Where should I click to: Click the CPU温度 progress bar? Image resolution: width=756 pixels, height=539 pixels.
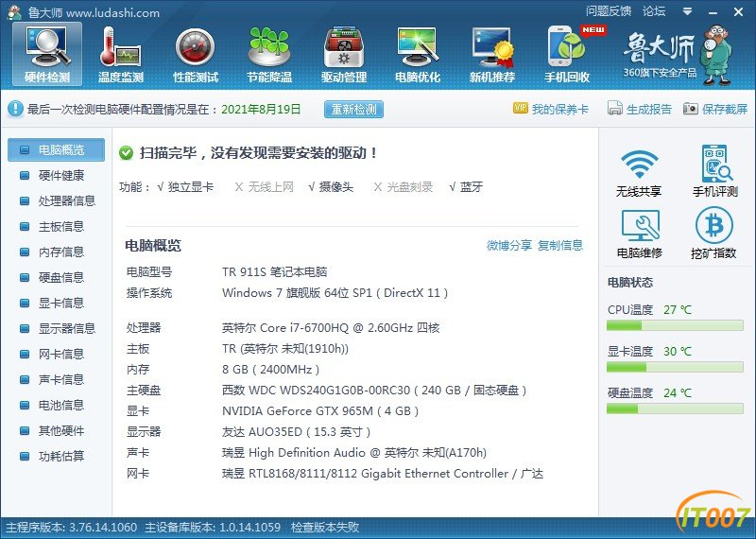coord(675,325)
